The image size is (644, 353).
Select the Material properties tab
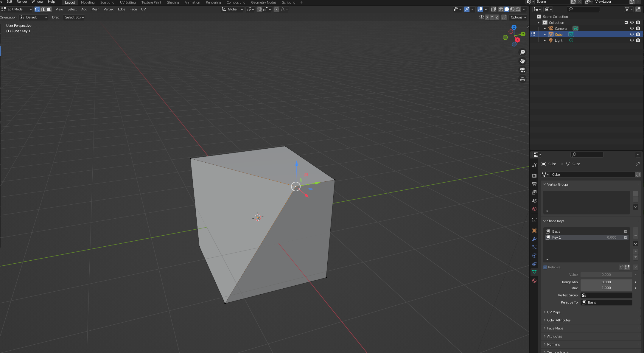click(534, 281)
